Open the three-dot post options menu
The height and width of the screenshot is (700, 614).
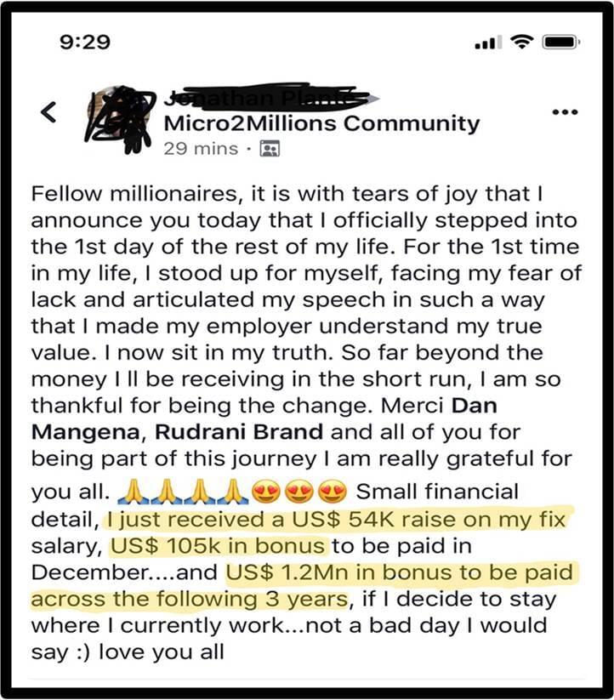coord(565,112)
